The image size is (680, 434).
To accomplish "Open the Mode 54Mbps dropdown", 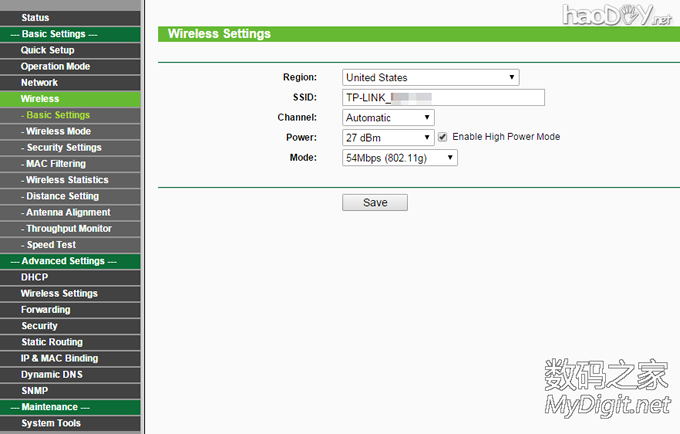I will pyautogui.click(x=400, y=157).
